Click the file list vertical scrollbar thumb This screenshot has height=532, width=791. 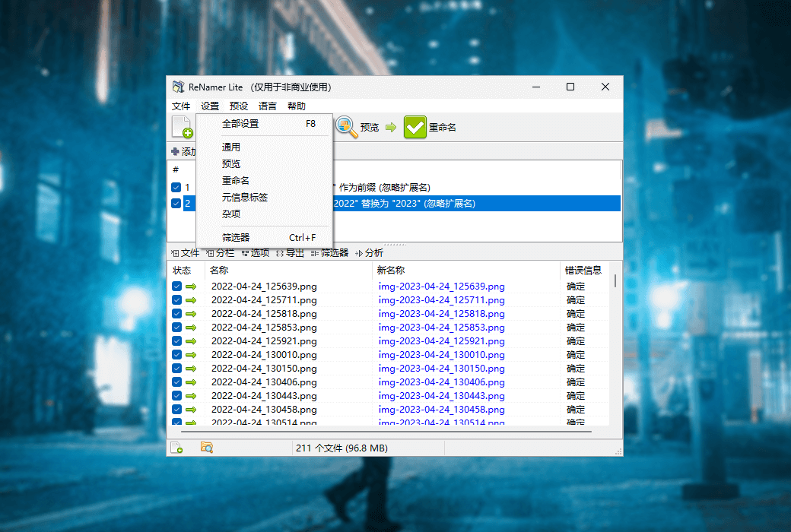(615, 281)
